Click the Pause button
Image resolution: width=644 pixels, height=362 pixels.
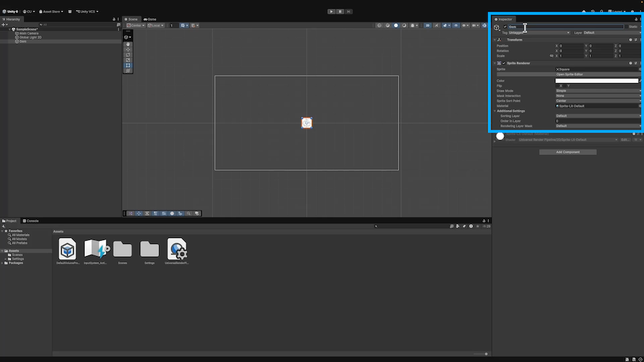tap(340, 11)
